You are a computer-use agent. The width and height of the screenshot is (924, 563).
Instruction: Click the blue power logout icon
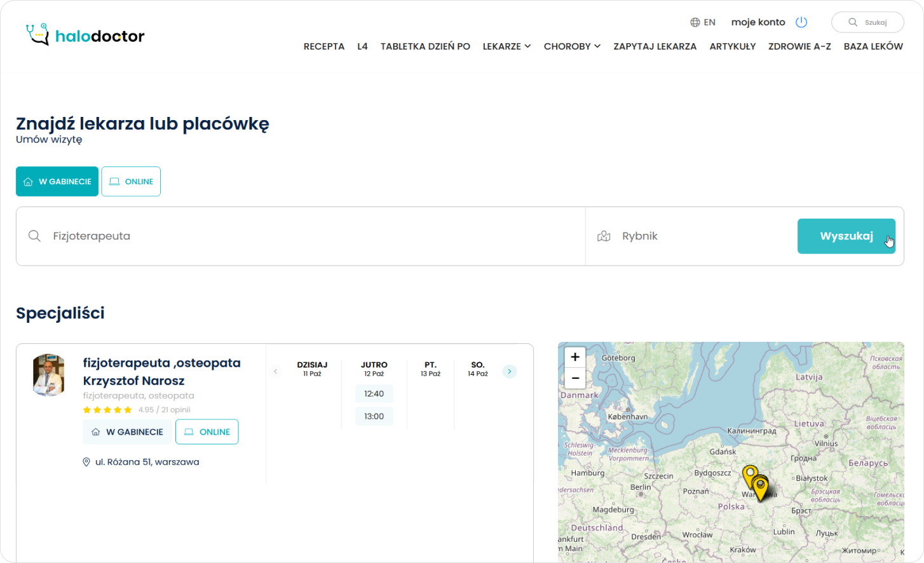801,22
